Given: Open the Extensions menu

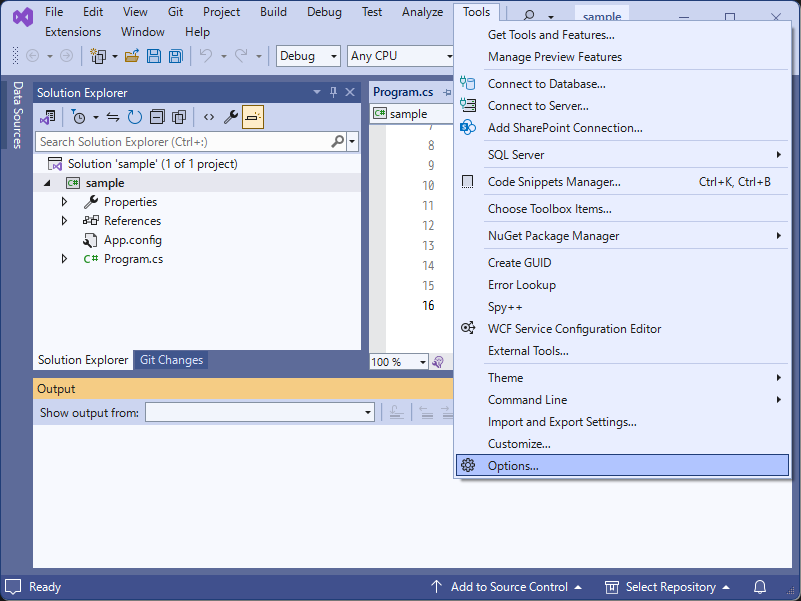Looking at the screenshot, I should pos(73,32).
